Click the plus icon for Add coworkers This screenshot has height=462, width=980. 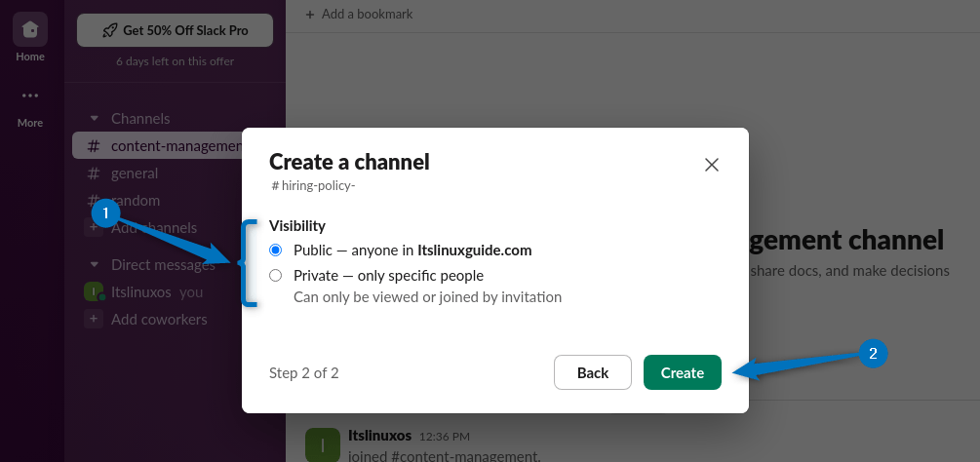pos(94,320)
